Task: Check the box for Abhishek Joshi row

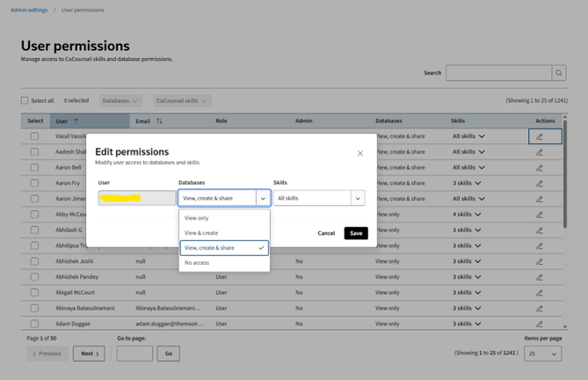Action: click(34, 261)
